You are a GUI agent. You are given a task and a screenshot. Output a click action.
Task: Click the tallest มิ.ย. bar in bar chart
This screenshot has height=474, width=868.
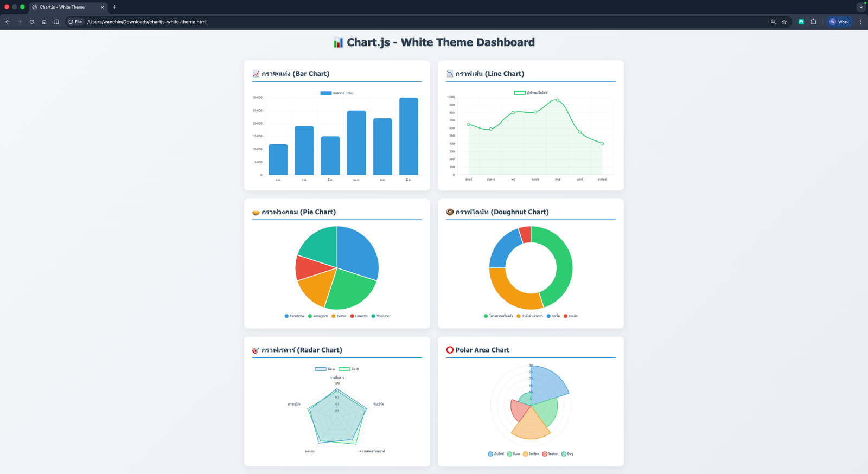pos(409,136)
